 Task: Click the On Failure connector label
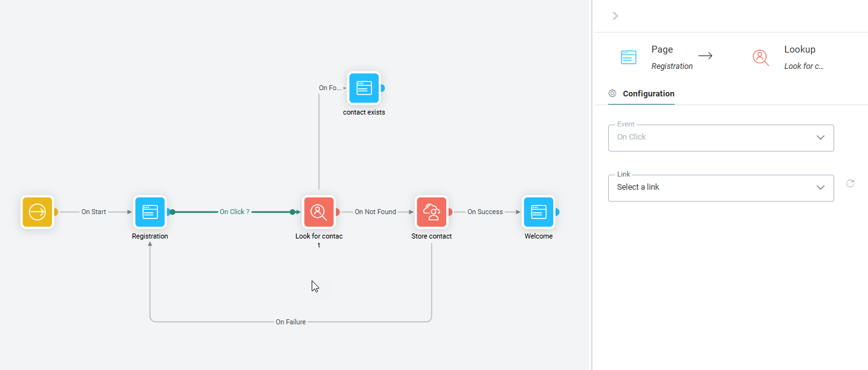coord(291,322)
